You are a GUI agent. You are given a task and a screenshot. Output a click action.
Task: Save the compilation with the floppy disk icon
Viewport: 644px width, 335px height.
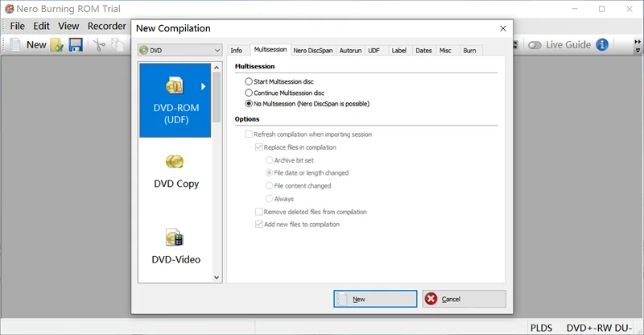pos(76,44)
